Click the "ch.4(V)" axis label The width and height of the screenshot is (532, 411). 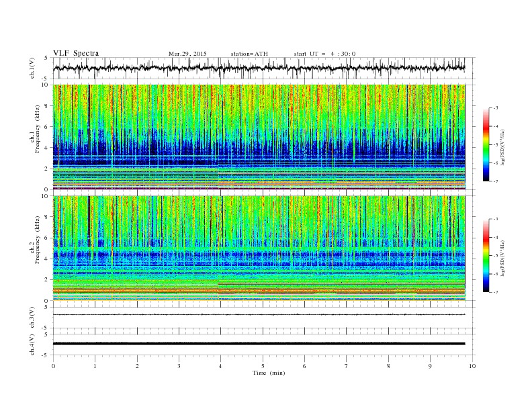[x=32, y=345]
